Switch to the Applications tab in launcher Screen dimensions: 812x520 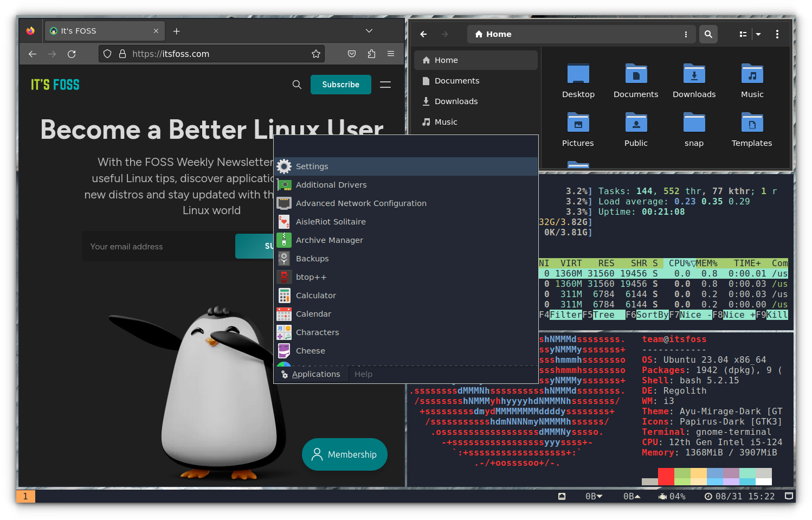click(x=315, y=374)
